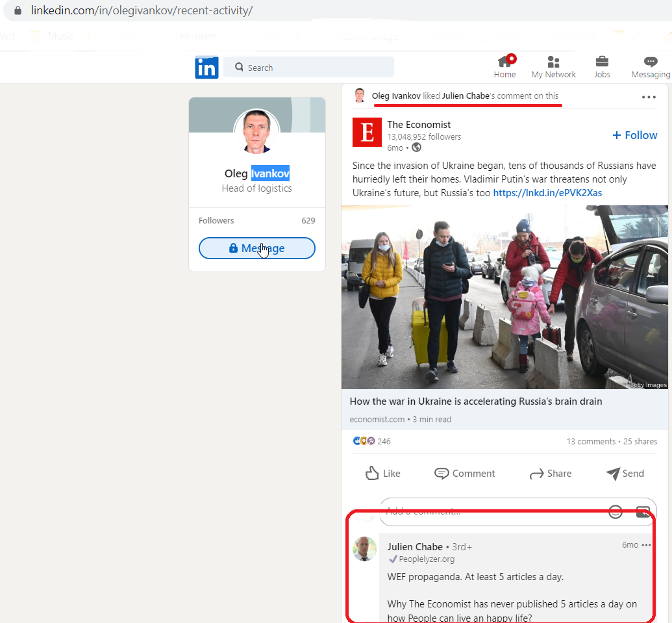This screenshot has height=623, width=672.
Task: Click the LinkedIn logo icon
Action: point(206,68)
